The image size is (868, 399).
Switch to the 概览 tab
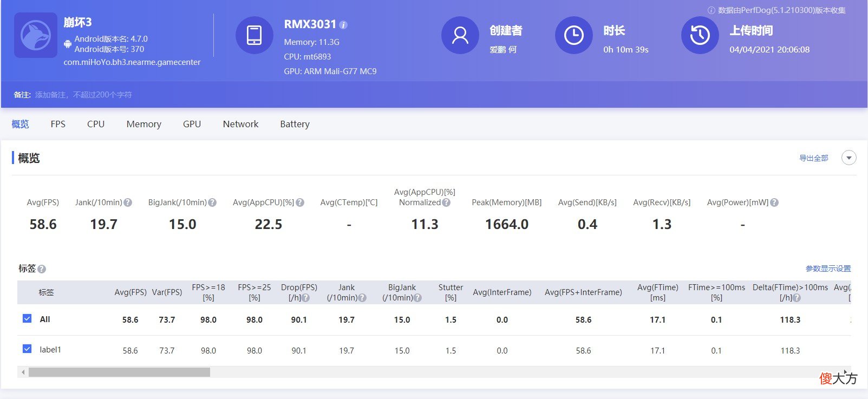[20, 124]
